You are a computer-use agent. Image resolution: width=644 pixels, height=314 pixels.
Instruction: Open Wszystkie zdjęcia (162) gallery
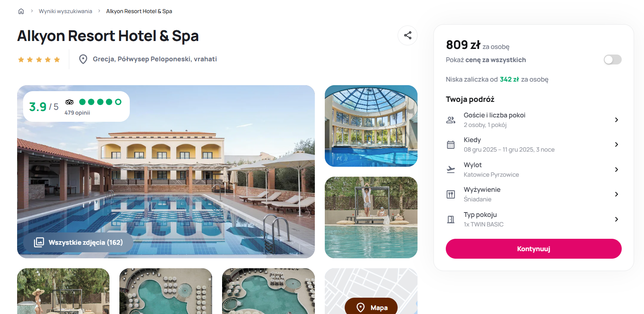click(78, 242)
